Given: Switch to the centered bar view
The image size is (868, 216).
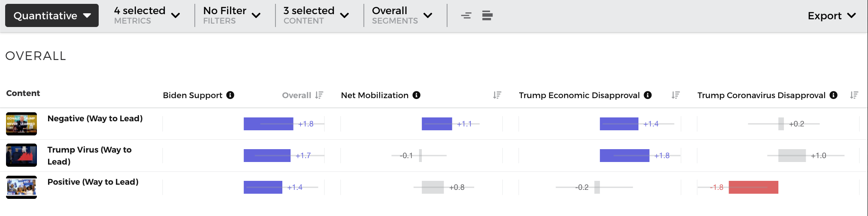Looking at the screenshot, I should point(466,16).
